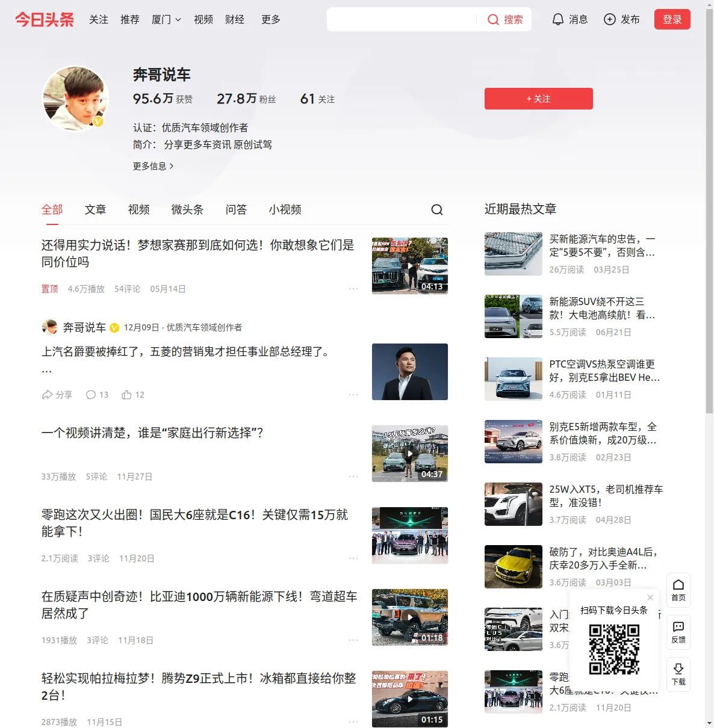Open post 上汽名爵要被捧红了
This screenshot has height=728, width=714.
(x=186, y=351)
